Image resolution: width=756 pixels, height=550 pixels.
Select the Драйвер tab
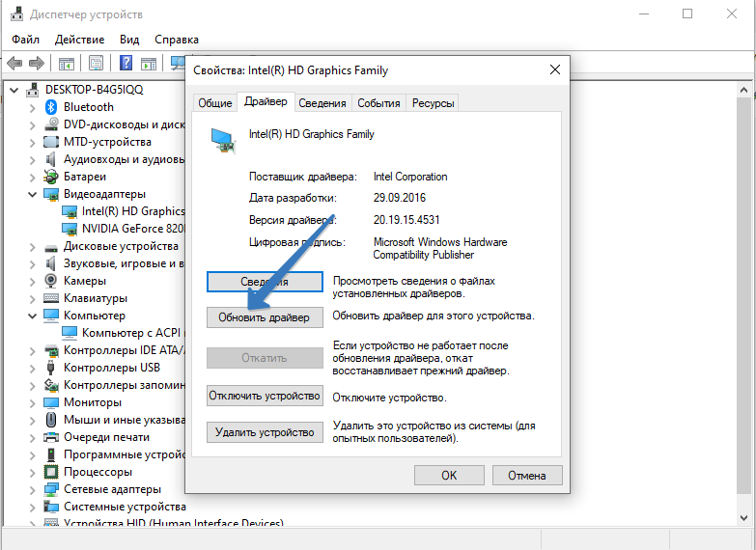click(x=266, y=101)
